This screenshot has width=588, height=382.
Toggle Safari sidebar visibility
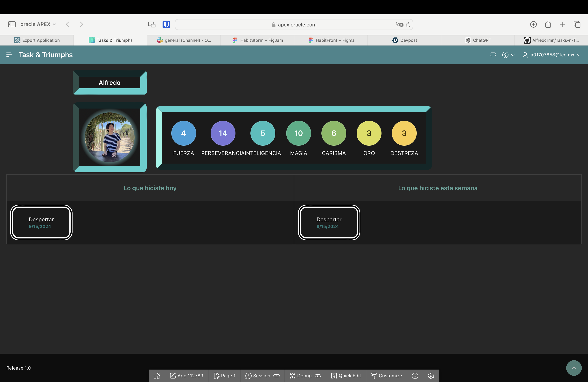coord(12,24)
